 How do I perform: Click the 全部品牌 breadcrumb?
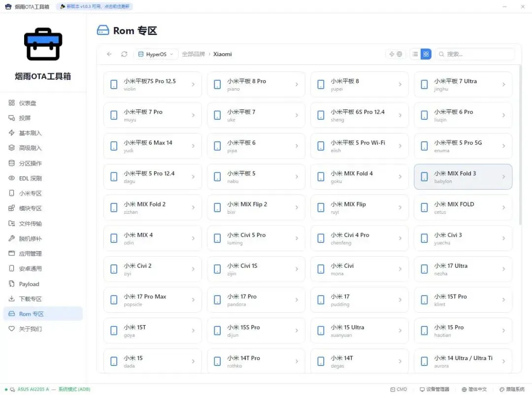pyautogui.click(x=194, y=54)
